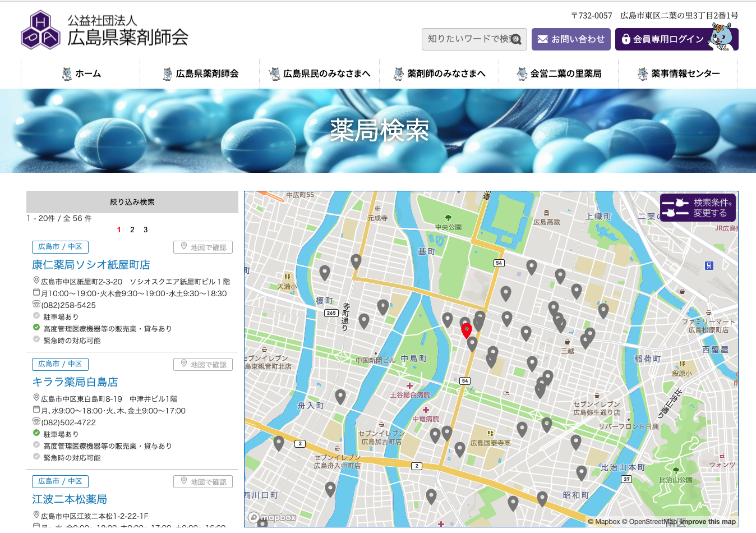756x533 pixels.
Task: Go to results page 3
Action: (x=146, y=229)
